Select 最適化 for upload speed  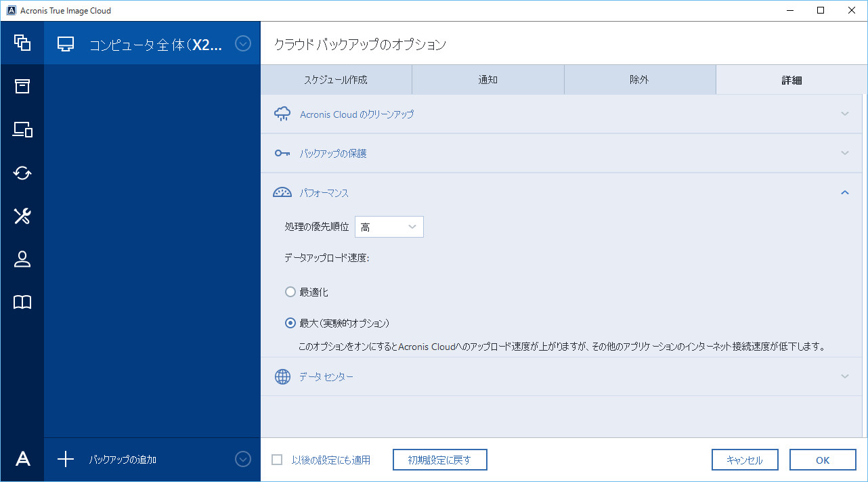click(290, 292)
